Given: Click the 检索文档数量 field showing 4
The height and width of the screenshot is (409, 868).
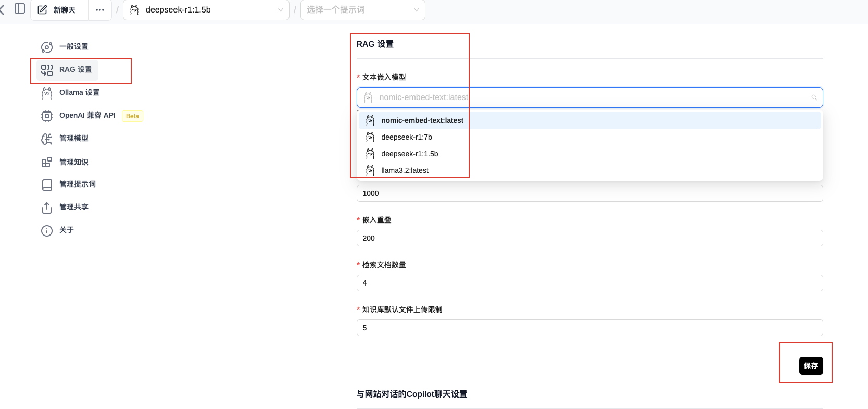Looking at the screenshot, I should pyautogui.click(x=589, y=283).
